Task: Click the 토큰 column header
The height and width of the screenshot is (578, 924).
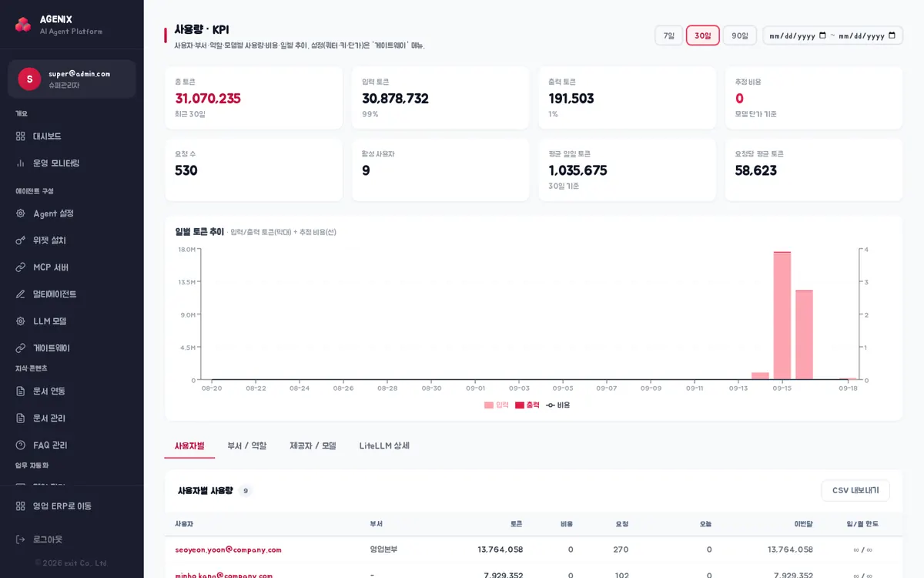Action: (x=516, y=524)
